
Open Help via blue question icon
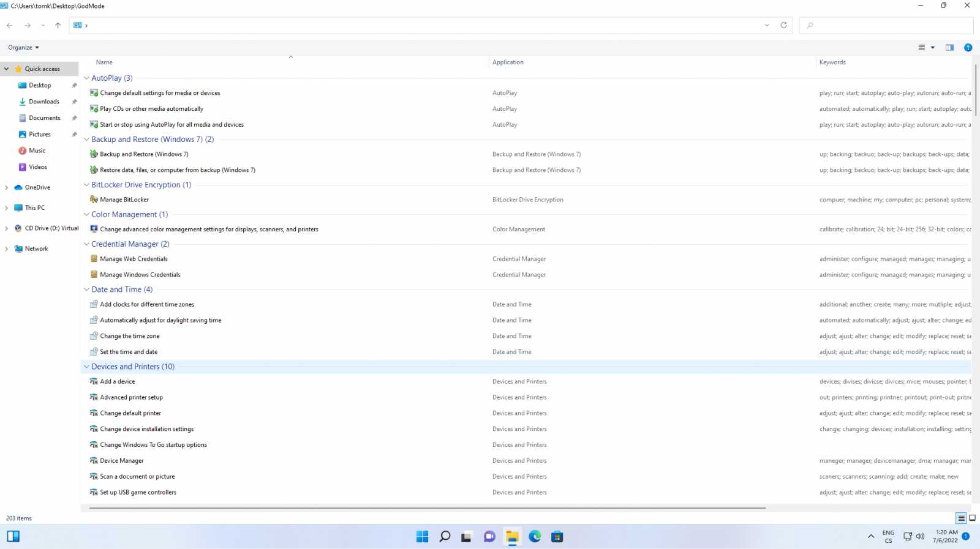pos(968,47)
